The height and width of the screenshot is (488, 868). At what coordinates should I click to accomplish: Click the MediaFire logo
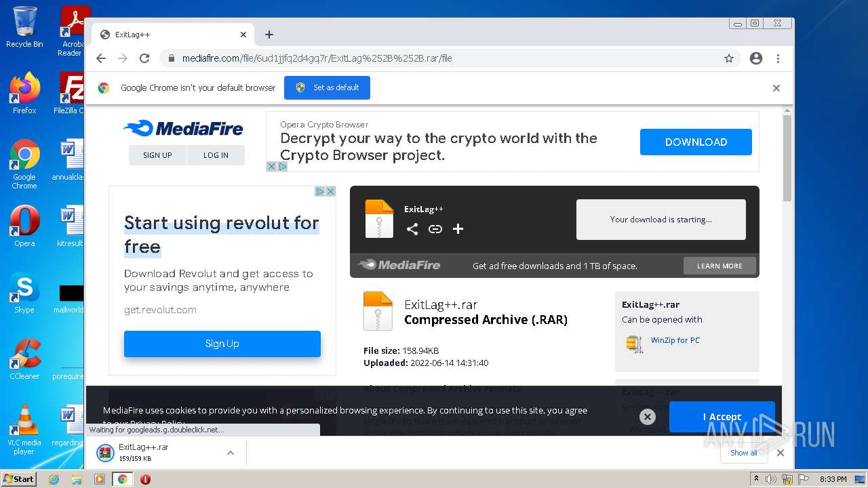click(x=183, y=128)
